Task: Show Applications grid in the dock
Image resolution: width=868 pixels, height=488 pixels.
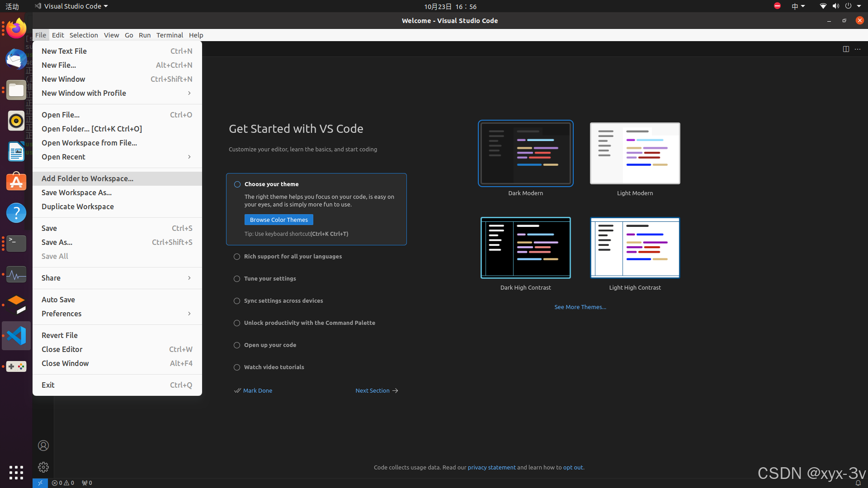Action: coord(16,473)
